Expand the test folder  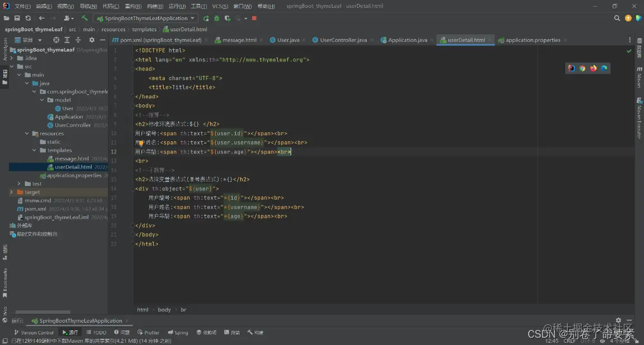click(x=20, y=183)
